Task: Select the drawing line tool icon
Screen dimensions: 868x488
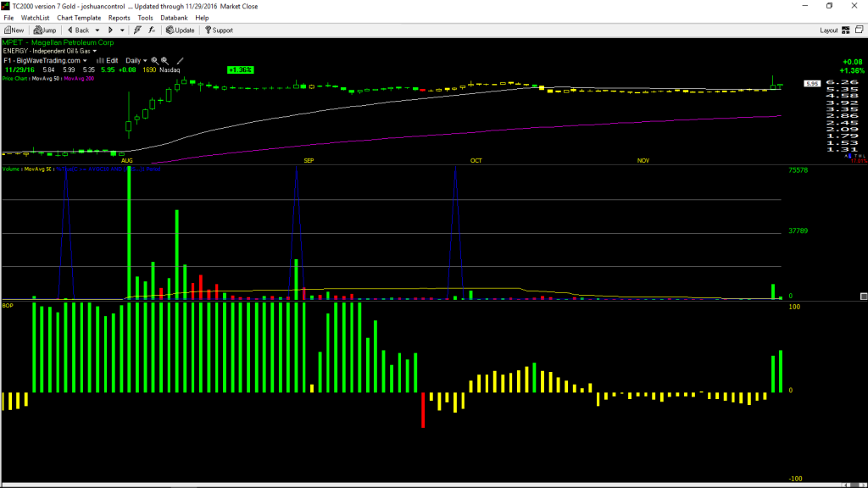Action: [x=180, y=61]
